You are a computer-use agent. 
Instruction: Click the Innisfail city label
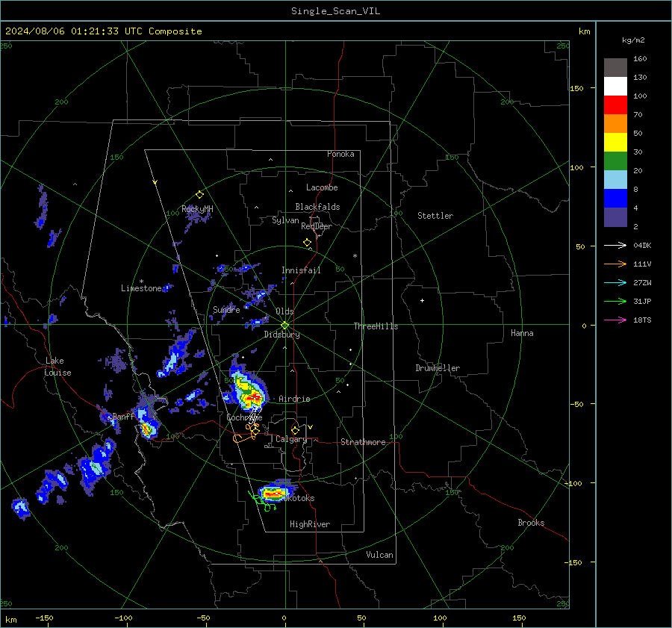[301, 270]
